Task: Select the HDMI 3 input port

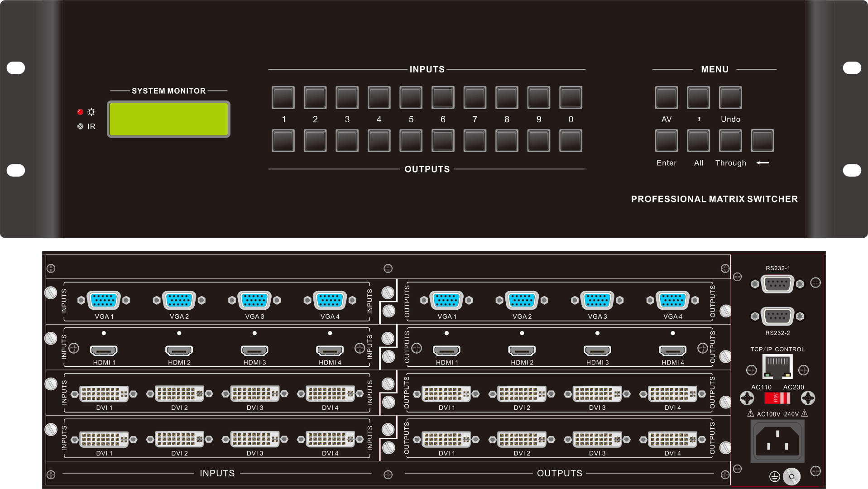Action: coord(254,350)
